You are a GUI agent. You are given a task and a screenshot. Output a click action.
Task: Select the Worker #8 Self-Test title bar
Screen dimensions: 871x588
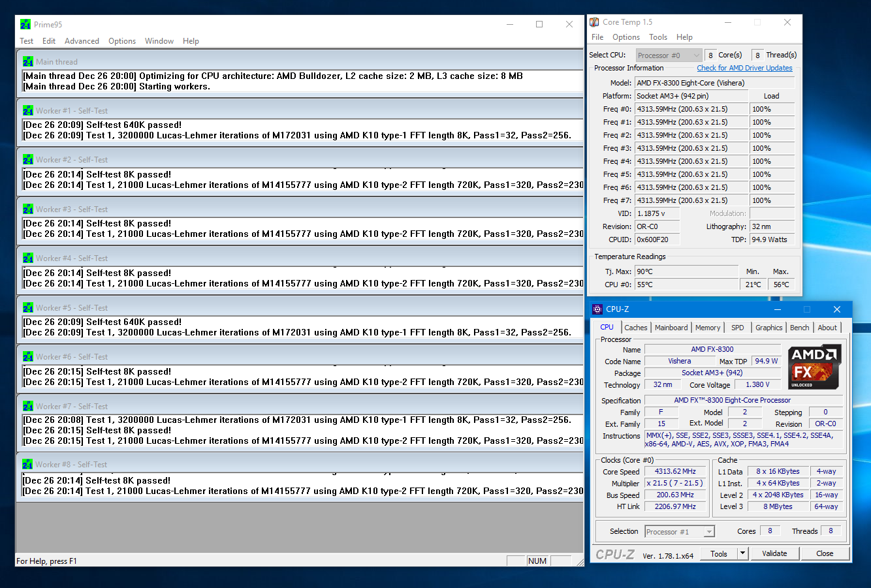click(300, 464)
